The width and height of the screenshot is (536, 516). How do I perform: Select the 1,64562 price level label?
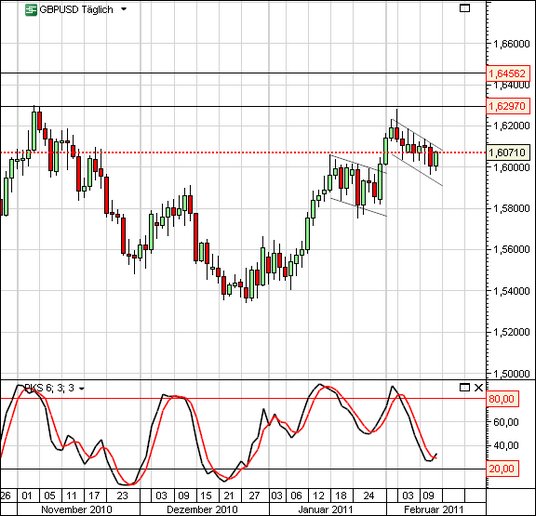click(x=507, y=74)
